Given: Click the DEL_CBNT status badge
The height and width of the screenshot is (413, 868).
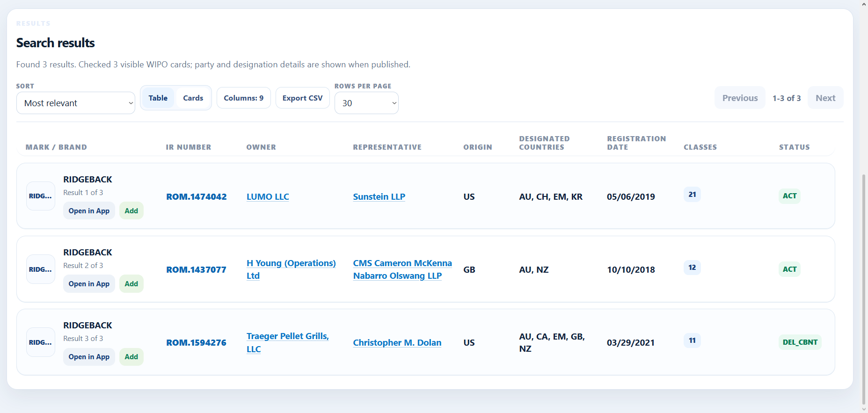Looking at the screenshot, I should 800,342.
